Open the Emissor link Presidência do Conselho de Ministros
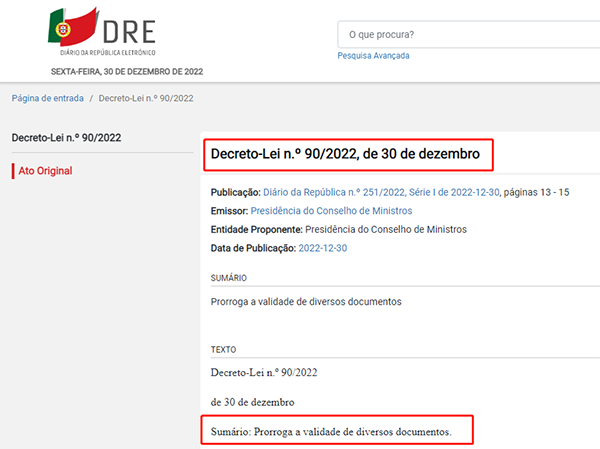Image resolution: width=600 pixels, height=449 pixels. 331,211
